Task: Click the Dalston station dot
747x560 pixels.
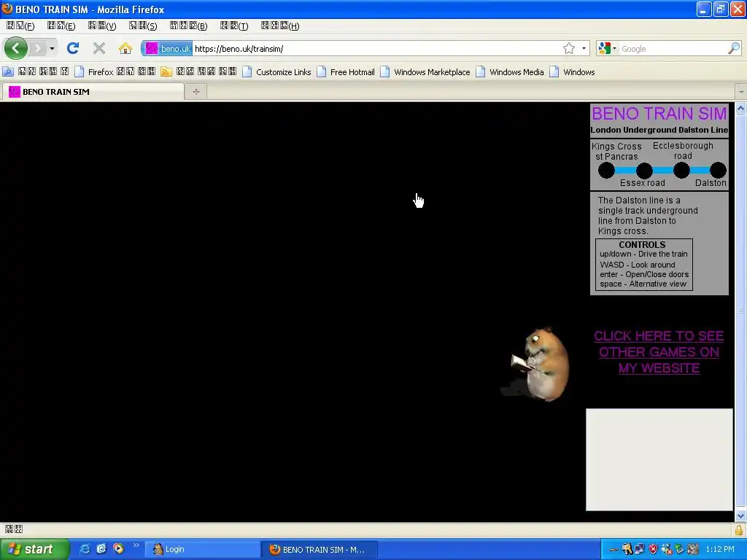Action: [718, 170]
